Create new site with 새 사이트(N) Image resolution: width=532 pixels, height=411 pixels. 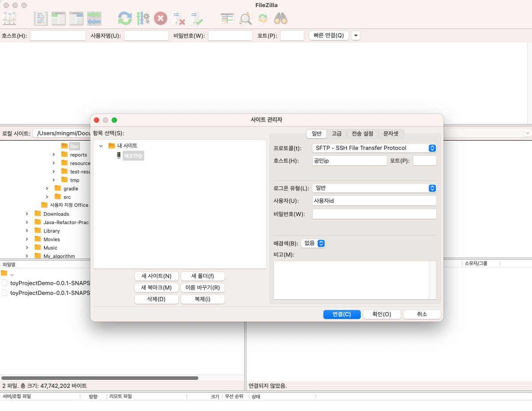click(x=157, y=276)
